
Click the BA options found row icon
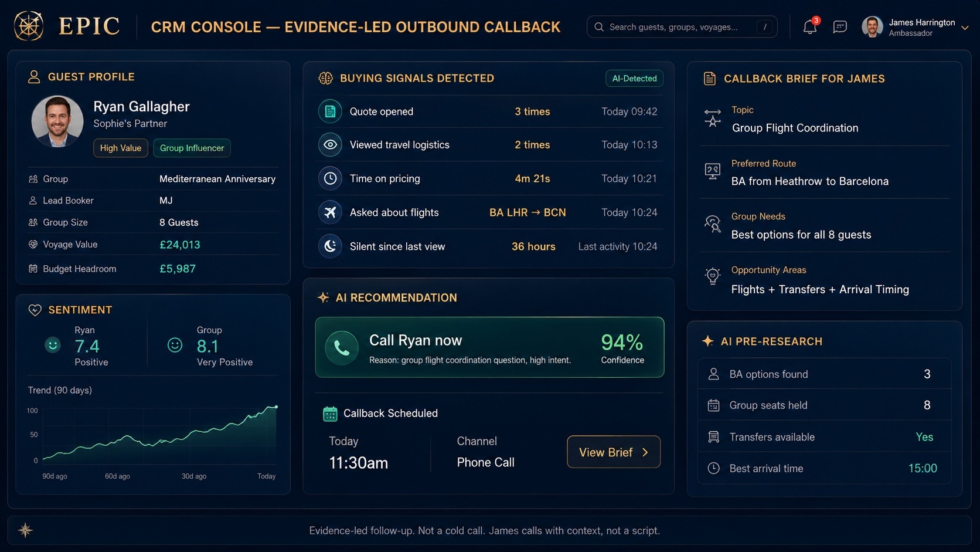click(713, 374)
